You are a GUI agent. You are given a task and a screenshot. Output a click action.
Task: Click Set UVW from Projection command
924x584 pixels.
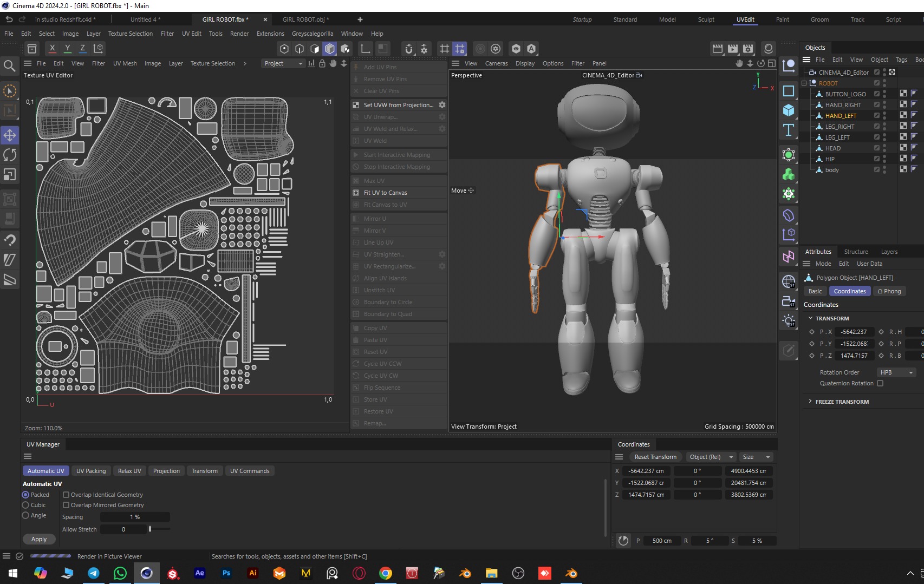[x=398, y=105]
